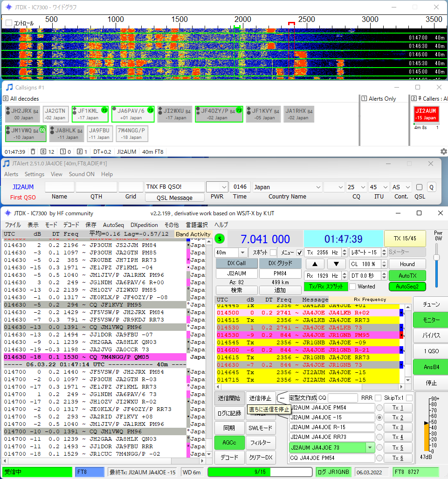448x479 pixels.
Task: Toggle the RRR checkbox
Action: pyautogui.click(x=377, y=398)
